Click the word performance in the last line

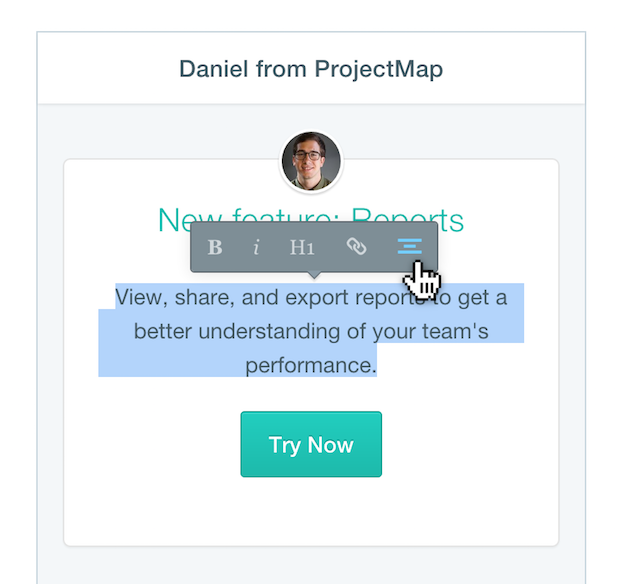[x=308, y=366]
